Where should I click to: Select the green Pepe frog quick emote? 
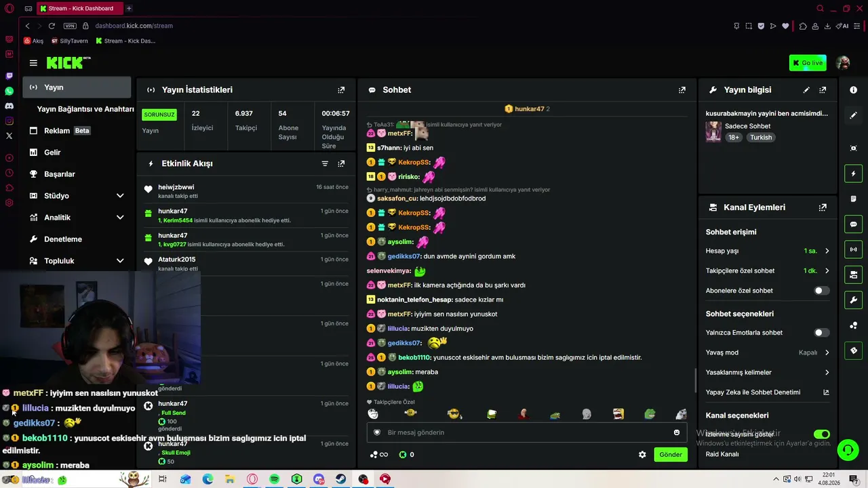click(650, 414)
